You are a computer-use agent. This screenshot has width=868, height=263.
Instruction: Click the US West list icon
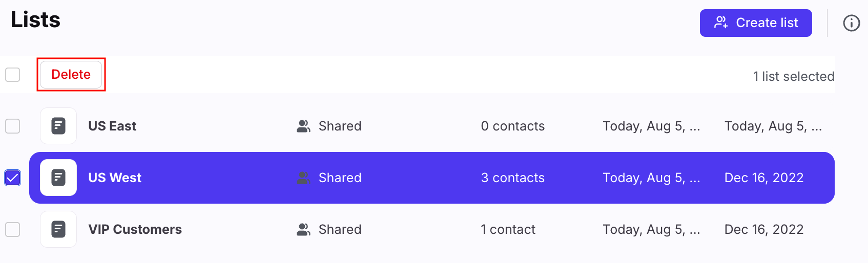(x=58, y=178)
